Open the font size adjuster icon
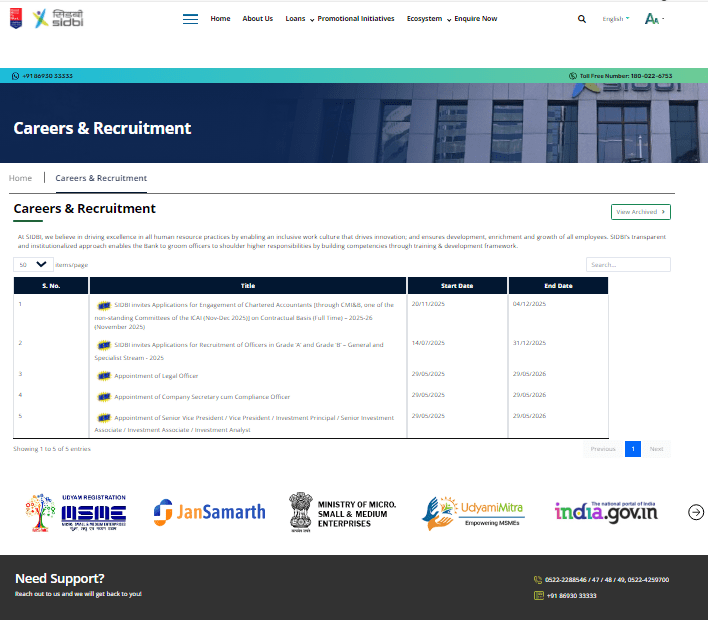 tap(654, 19)
